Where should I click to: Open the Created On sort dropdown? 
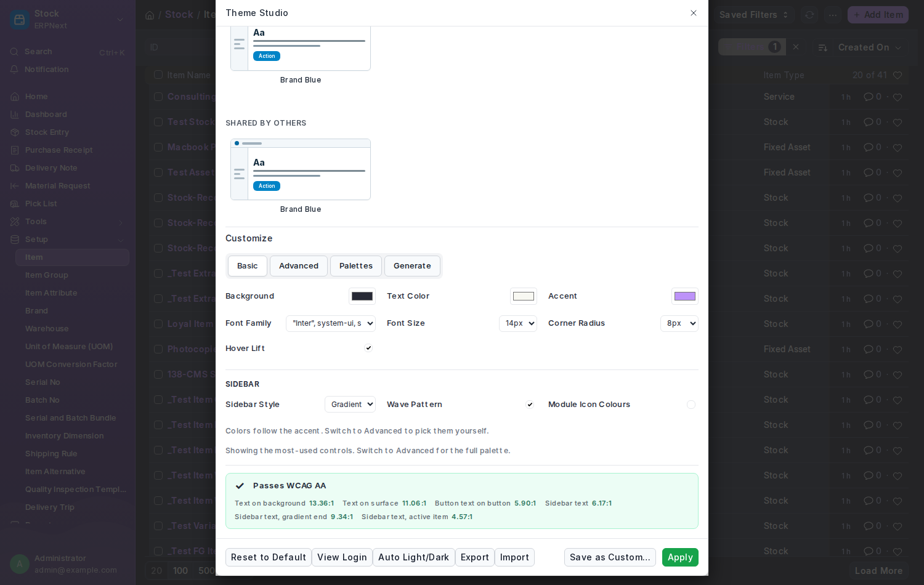[x=869, y=47]
